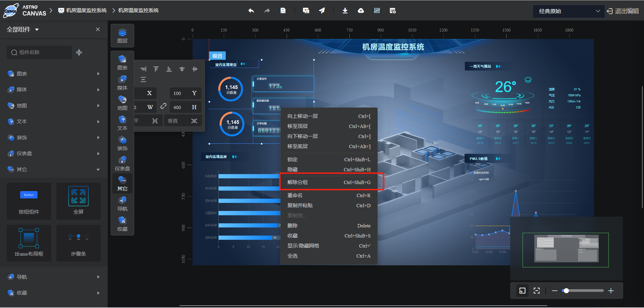This screenshot has height=308, width=644.
Task: Select 图表 in the vertical component strip
Action: tap(122, 62)
